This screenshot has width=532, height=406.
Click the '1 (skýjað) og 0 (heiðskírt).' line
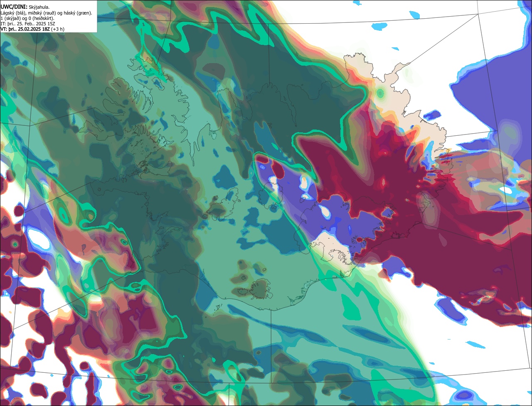pyautogui.click(x=27, y=18)
